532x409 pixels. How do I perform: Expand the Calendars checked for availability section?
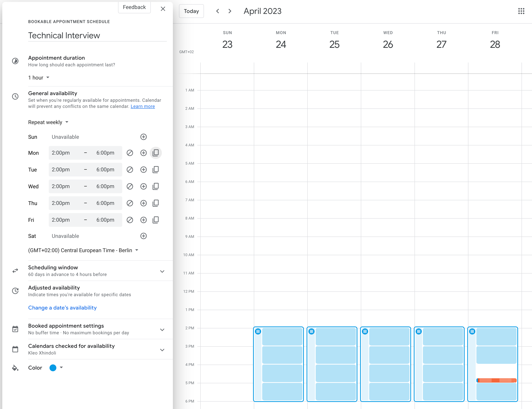click(x=162, y=349)
